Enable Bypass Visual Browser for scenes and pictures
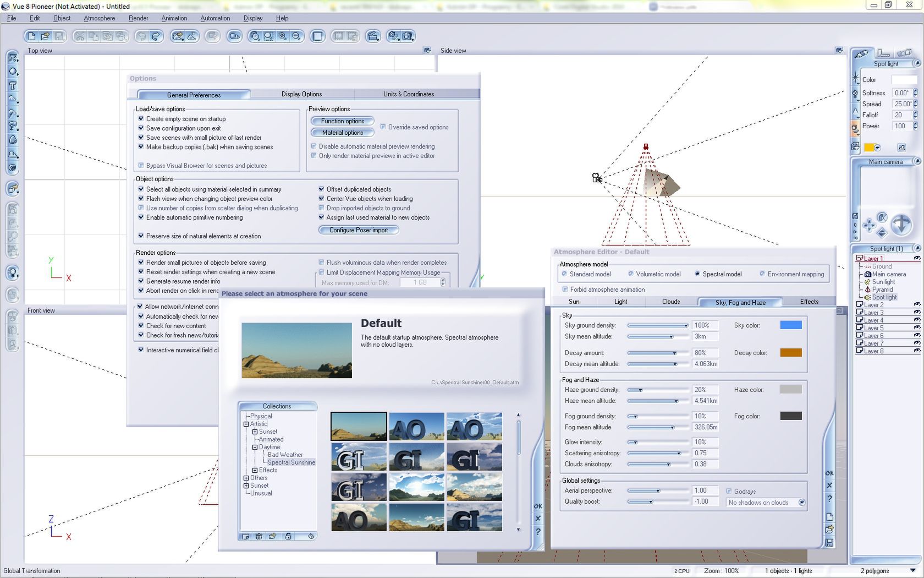The image size is (924, 578). pos(141,166)
